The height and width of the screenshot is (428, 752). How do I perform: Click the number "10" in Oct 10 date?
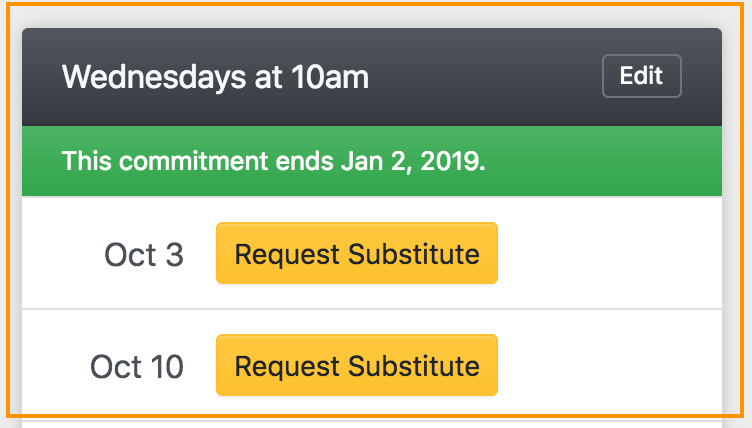(x=164, y=367)
